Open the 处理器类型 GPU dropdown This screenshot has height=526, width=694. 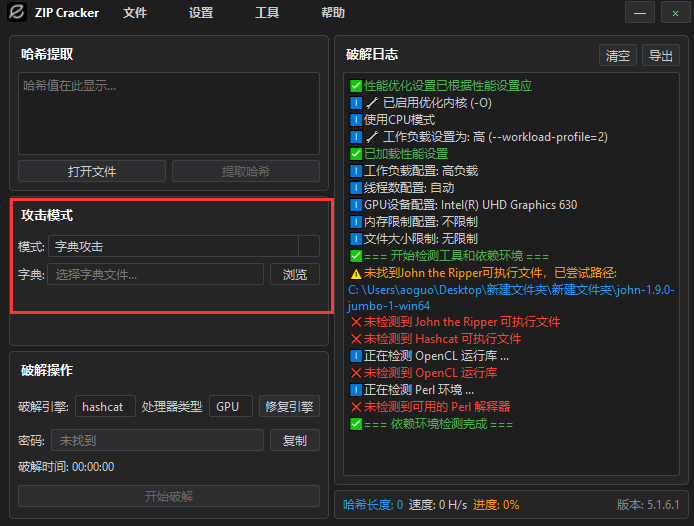point(230,407)
